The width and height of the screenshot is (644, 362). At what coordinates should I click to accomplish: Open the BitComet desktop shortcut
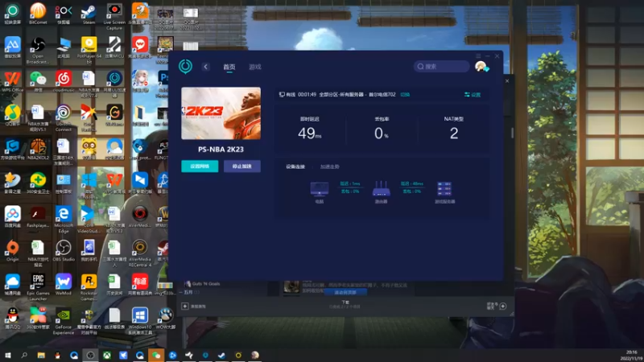[38, 14]
